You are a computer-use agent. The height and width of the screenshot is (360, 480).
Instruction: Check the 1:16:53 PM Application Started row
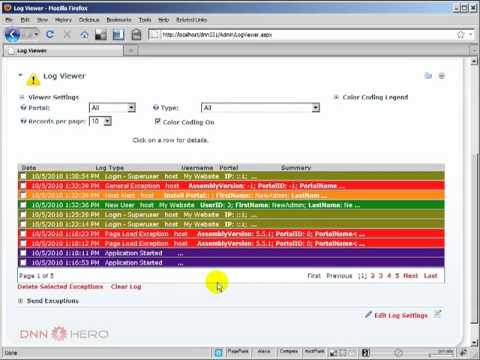point(23,263)
